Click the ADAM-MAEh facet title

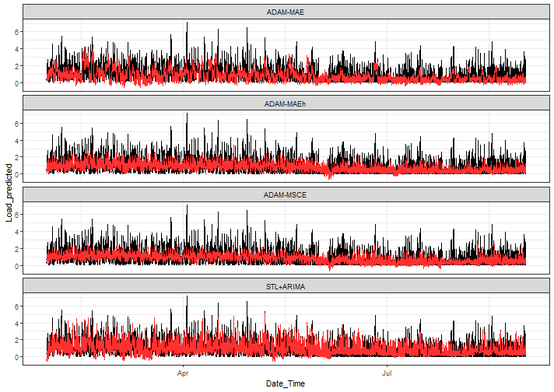click(x=285, y=103)
